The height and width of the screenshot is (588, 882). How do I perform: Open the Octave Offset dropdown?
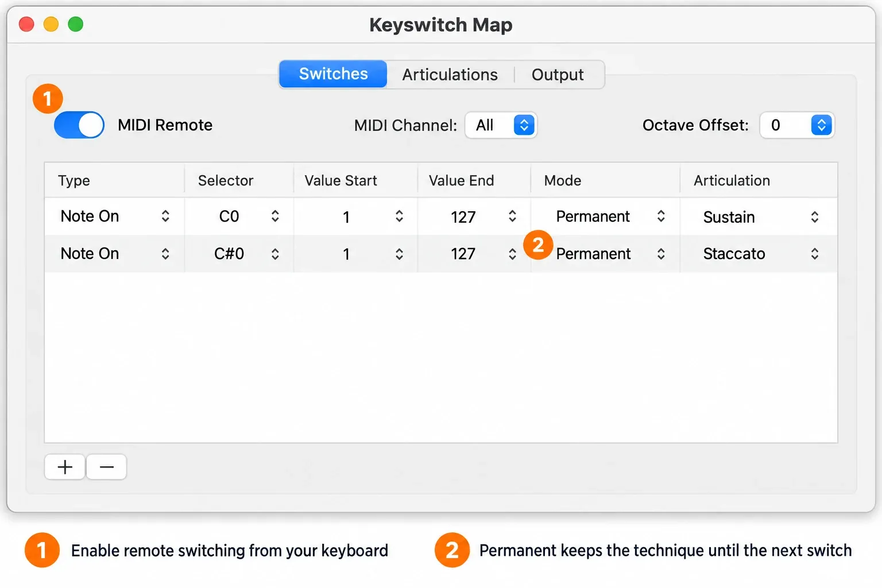[797, 125]
